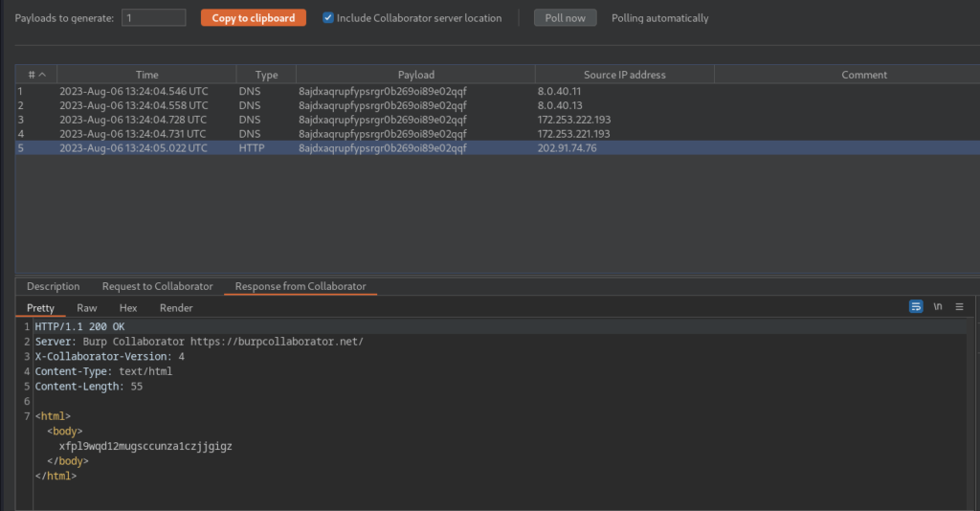Screen dimensions: 980x511
Task: Click time 2023-Aug-06 13:24:04.546 UTC cell
Action: [x=134, y=91]
